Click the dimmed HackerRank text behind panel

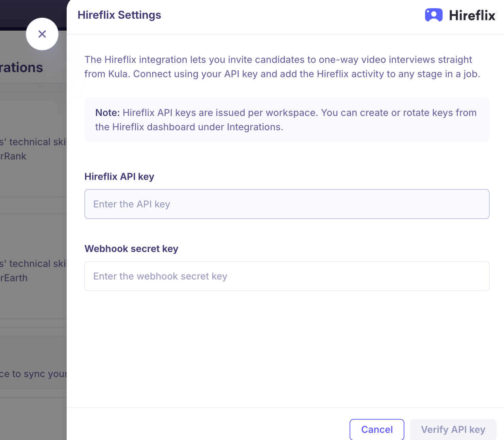[14, 156]
